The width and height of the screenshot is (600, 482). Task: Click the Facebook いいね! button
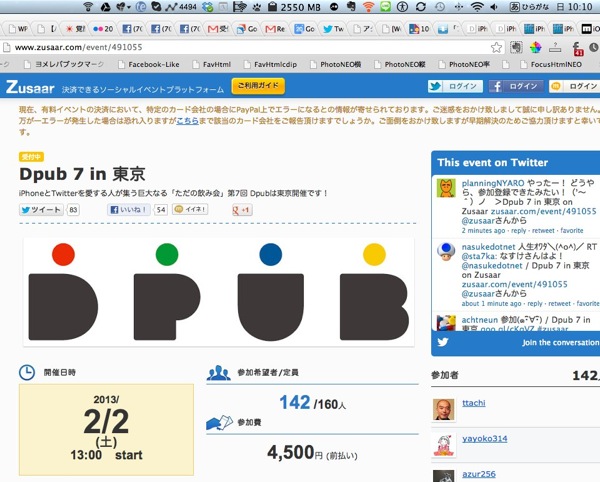click(129, 210)
